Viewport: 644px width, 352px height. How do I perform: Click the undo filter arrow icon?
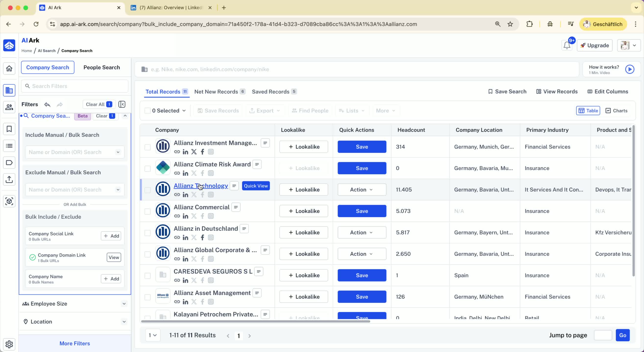pyautogui.click(x=47, y=104)
